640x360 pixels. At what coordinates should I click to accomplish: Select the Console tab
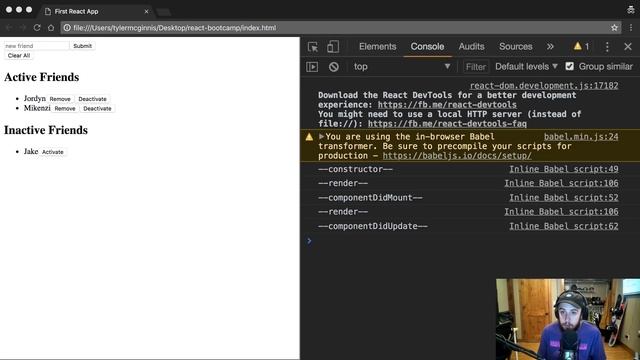coord(427,47)
